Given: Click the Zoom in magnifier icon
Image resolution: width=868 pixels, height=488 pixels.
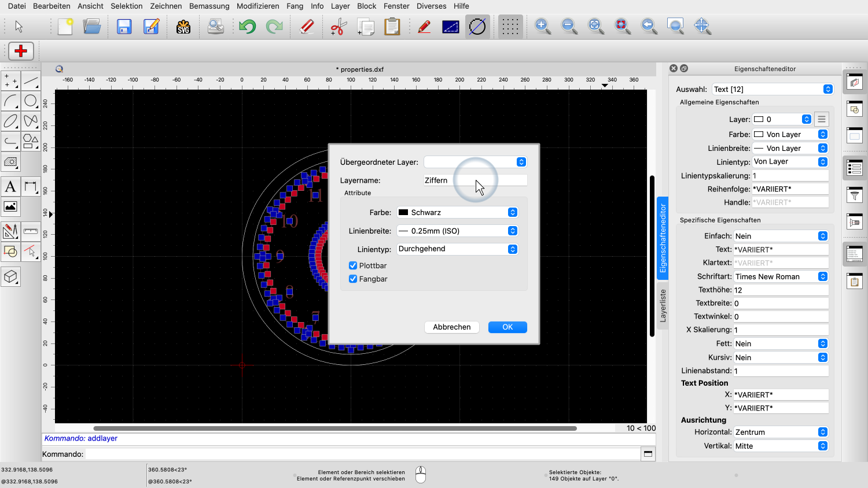Looking at the screenshot, I should [542, 26].
